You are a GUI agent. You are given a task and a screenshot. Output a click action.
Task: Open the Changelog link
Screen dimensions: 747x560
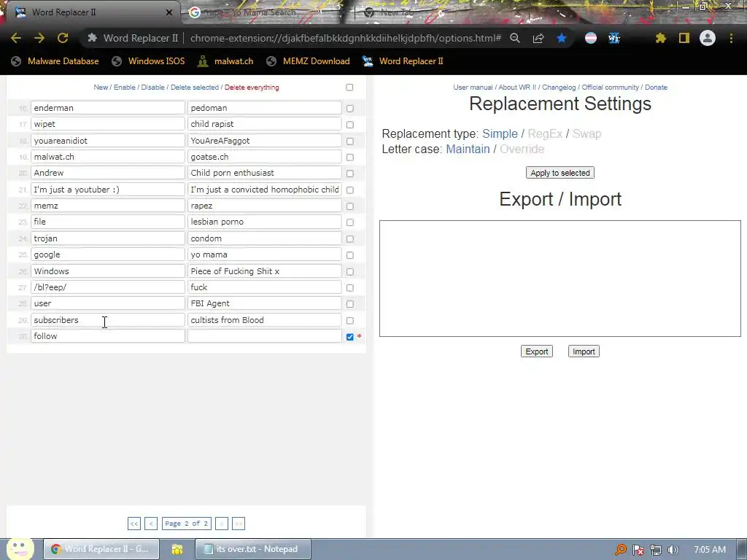point(559,87)
